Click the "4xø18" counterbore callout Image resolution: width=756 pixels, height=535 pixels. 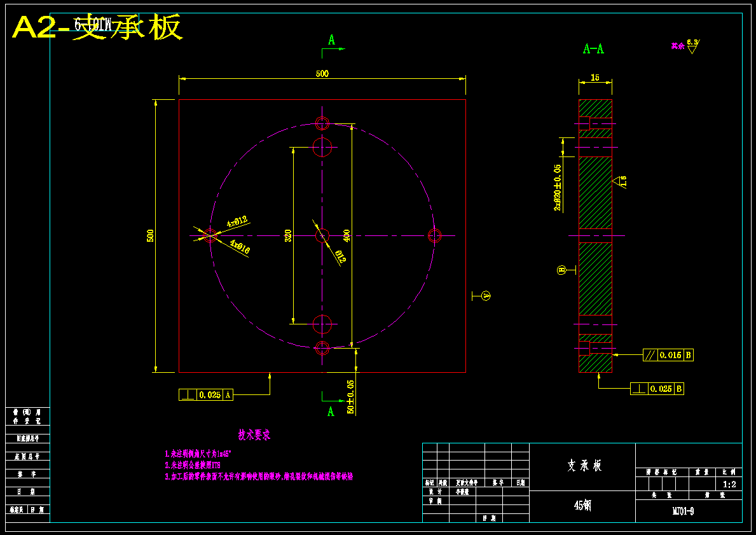240,247
